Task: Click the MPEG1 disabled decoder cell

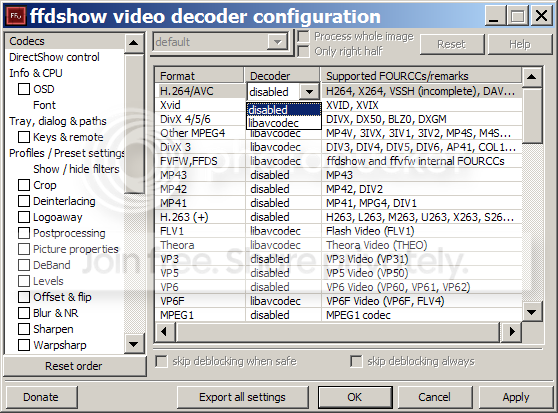Action: pos(282,315)
